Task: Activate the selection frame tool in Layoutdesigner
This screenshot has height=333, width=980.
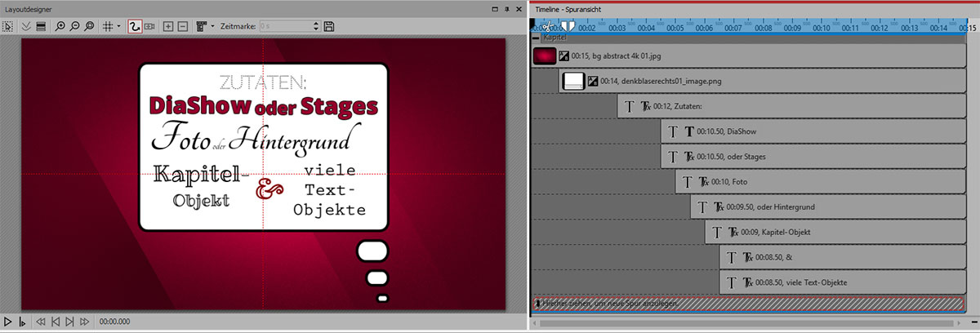Action: [7, 26]
